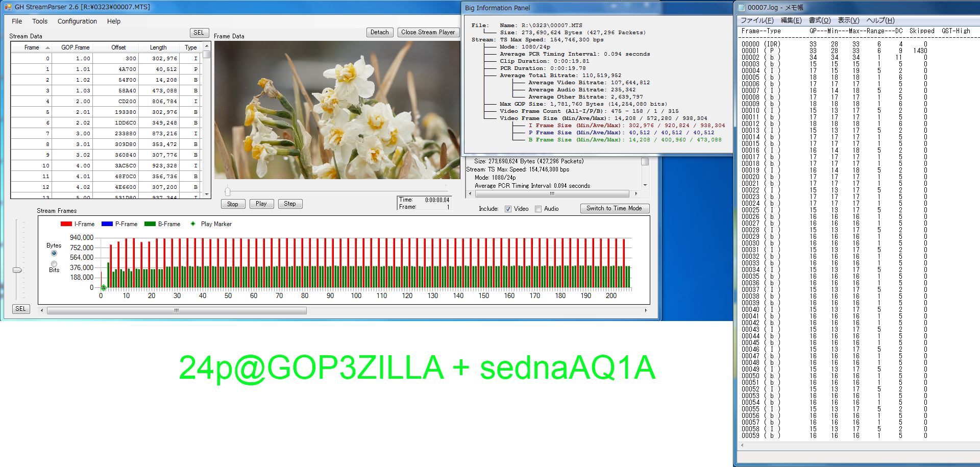The width and height of the screenshot is (980, 467).
Task: Click the Frame column sort arrow
Action: click(x=48, y=47)
